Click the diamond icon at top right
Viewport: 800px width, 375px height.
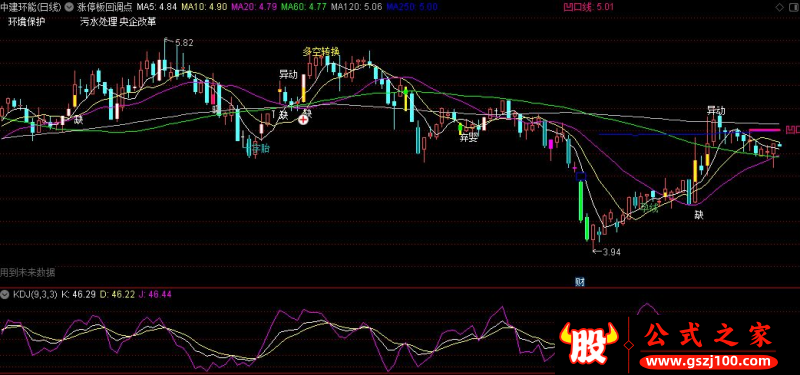point(781,7)
